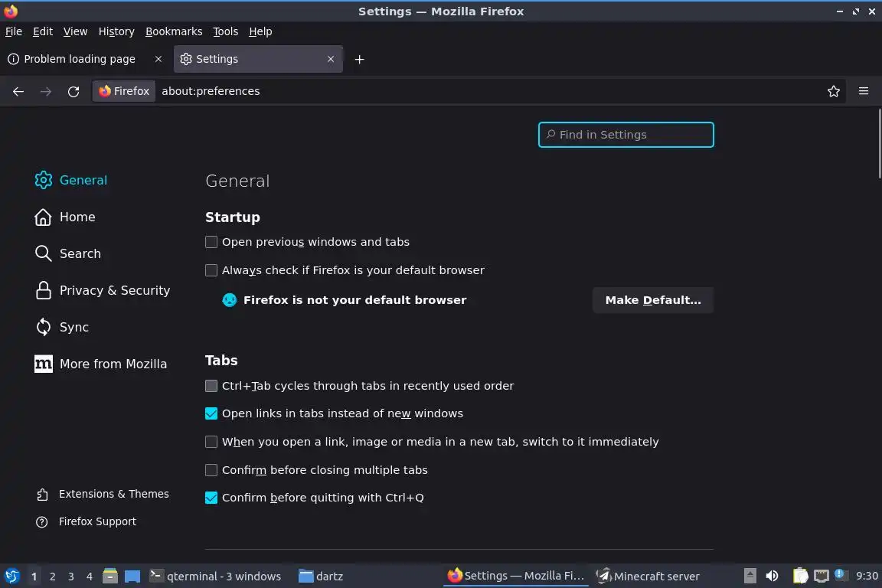The height and width of the screenshot is (588, 882).
Task: Go to Privacy & Security settings
Action: pos(102,290)
